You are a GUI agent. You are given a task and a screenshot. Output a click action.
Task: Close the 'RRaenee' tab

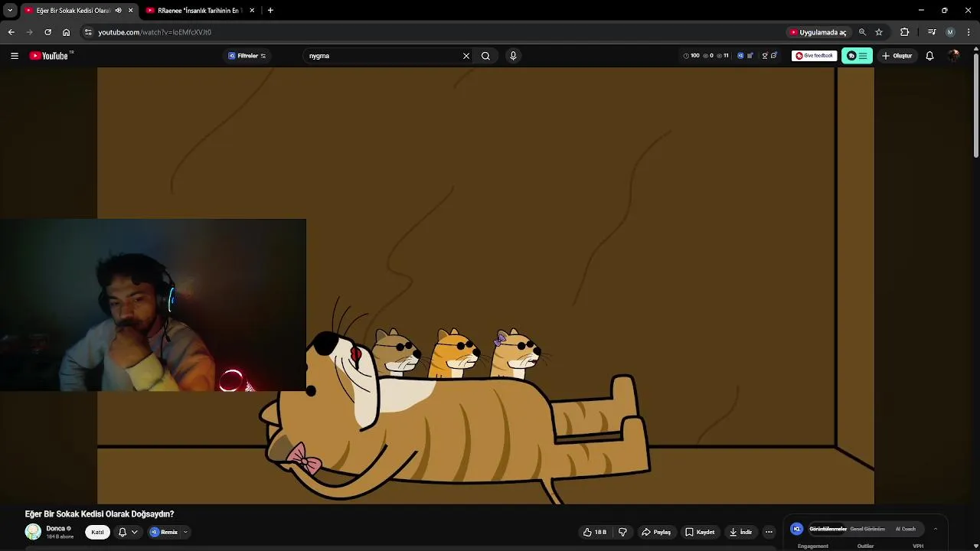(x=252, y=11)
